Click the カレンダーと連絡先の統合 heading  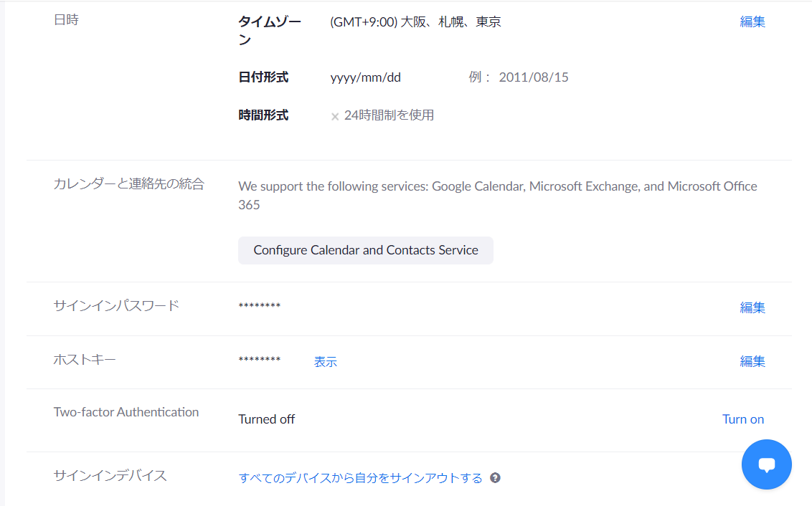click(x=129, y=183)
